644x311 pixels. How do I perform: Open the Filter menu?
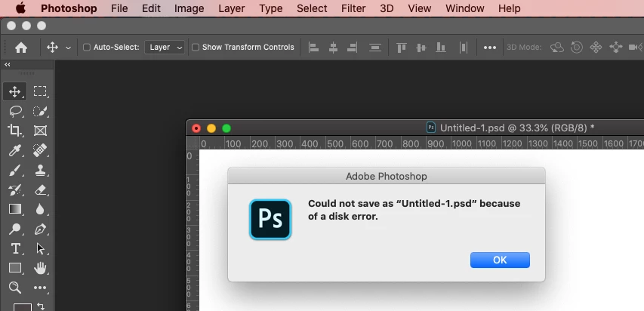pos(353,8)
